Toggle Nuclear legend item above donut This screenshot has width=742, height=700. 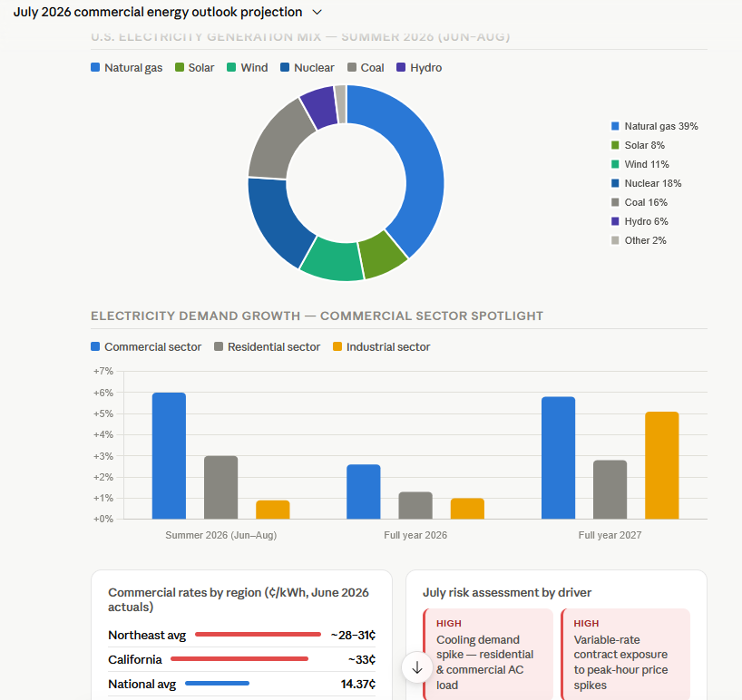tap(308, 68)
